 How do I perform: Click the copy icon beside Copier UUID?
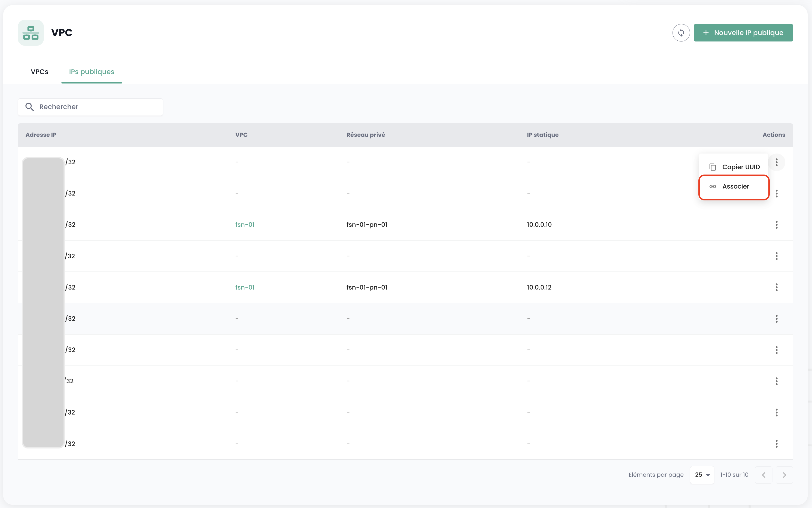click(713, 167)
